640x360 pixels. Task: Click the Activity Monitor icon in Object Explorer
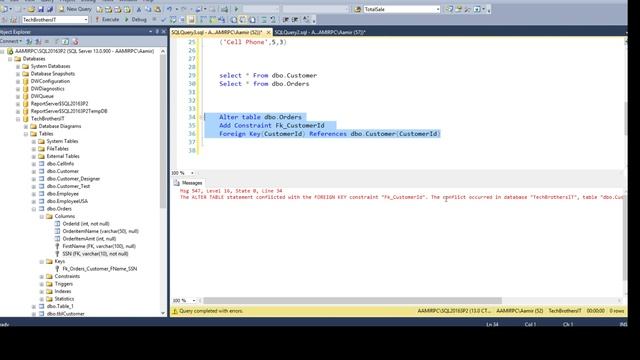(75, 41)
